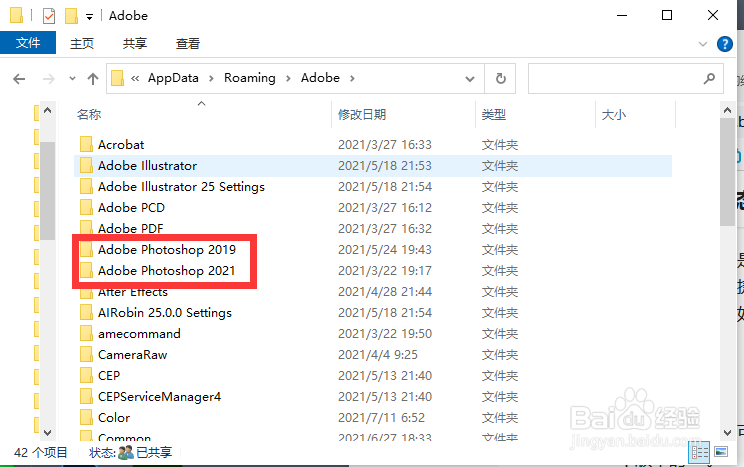
Task: Expand the chevron after AppData in path
Action: point(211,78)
